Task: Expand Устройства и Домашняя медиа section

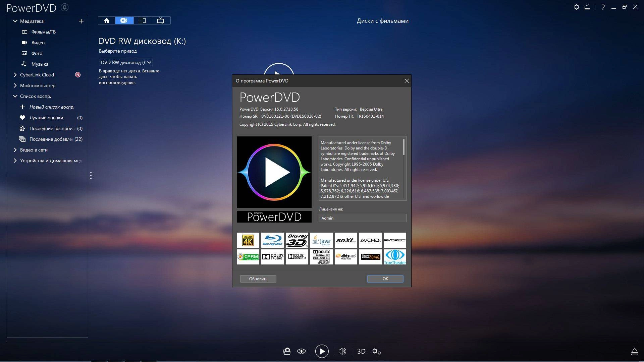Action: point(15,161)
